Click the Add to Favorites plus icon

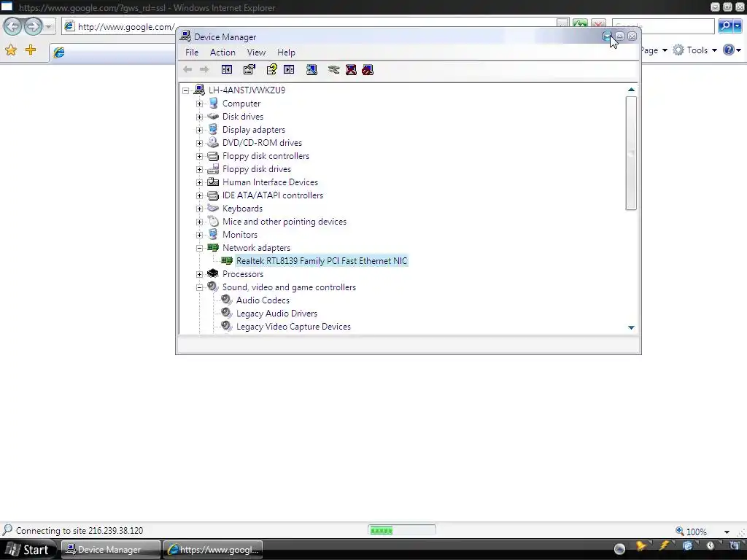[31, 50]
